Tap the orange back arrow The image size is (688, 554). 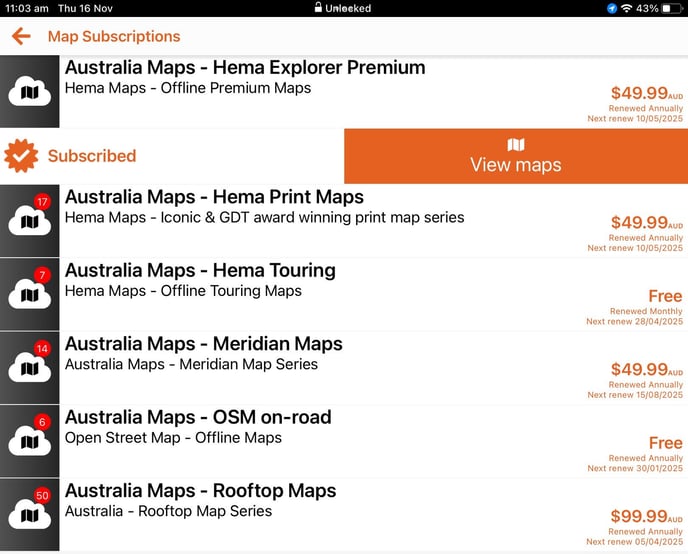[21, 36]
